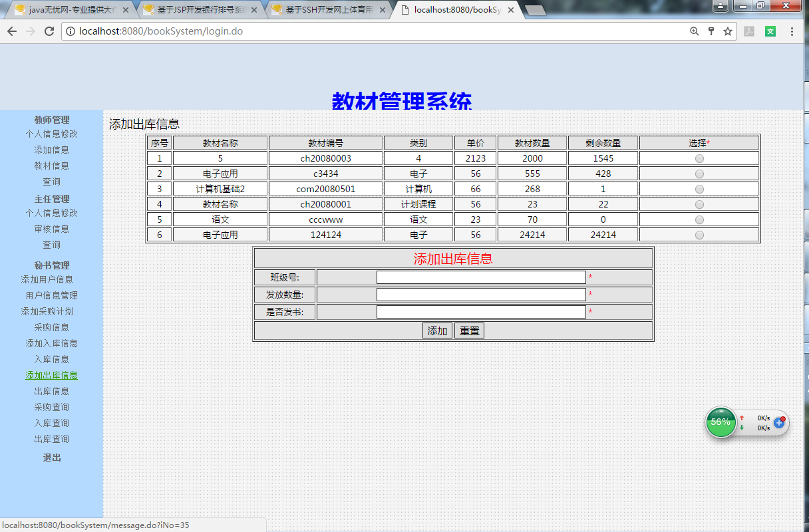Select radio button for row ch20080001
809x532 pixels.
coord(699,204)
